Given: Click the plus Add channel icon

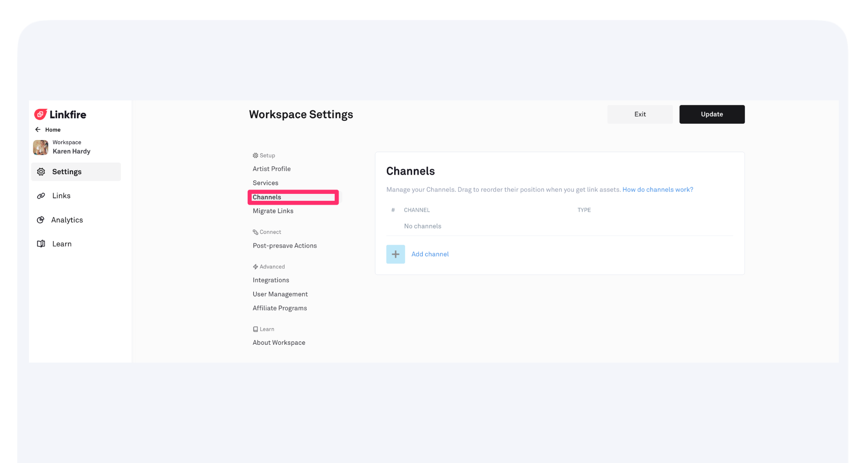Looking at the screenshot, I should [x=395, y=254].
